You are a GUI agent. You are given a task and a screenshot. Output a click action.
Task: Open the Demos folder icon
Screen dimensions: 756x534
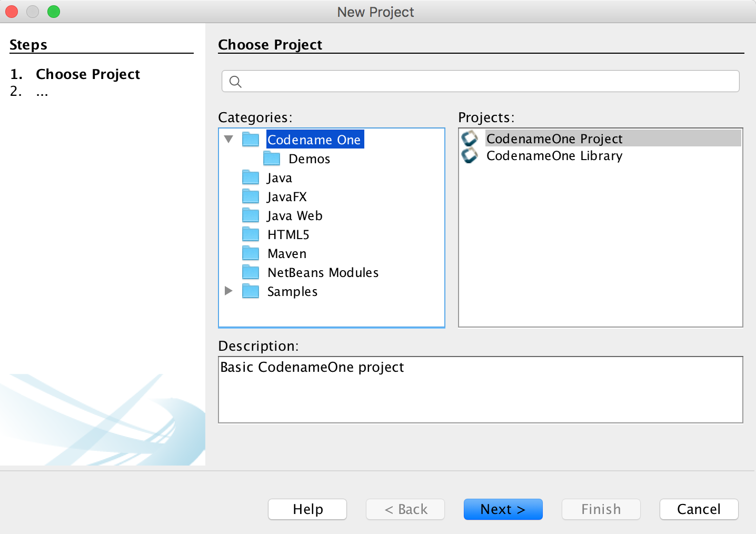pyautogui.click(x=272, y=157)
